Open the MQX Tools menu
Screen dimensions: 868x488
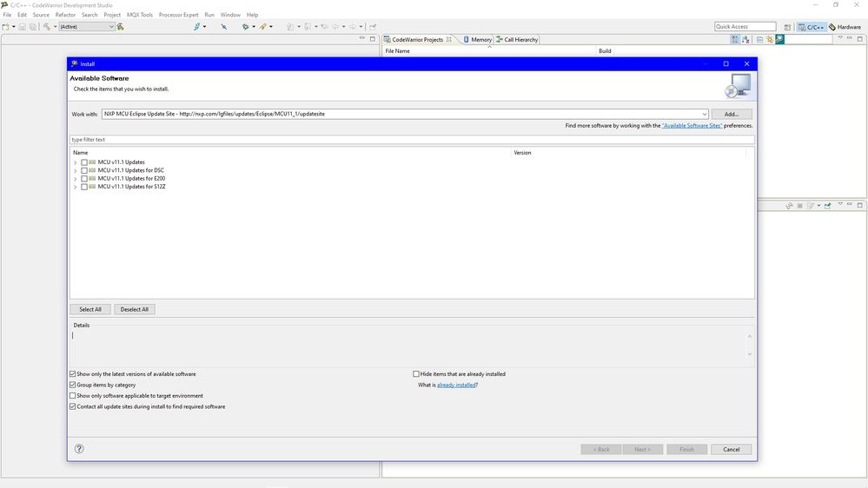pyautogui.click(x=140, y=15)
